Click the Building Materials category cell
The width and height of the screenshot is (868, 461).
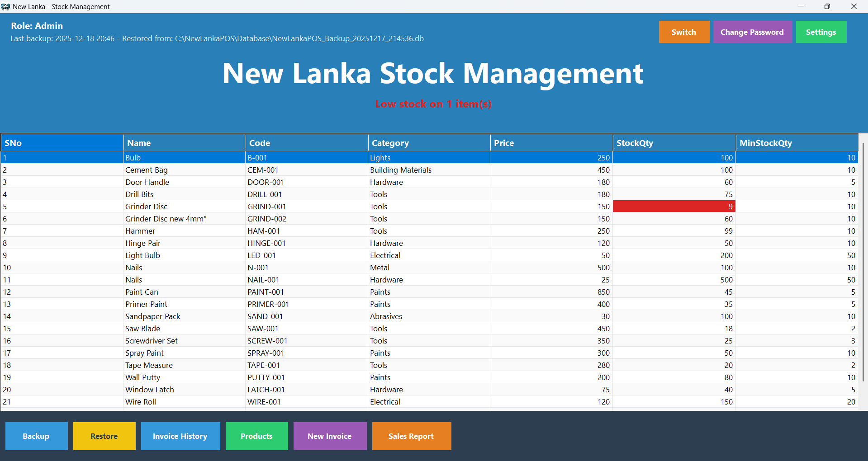coord(429,170)
